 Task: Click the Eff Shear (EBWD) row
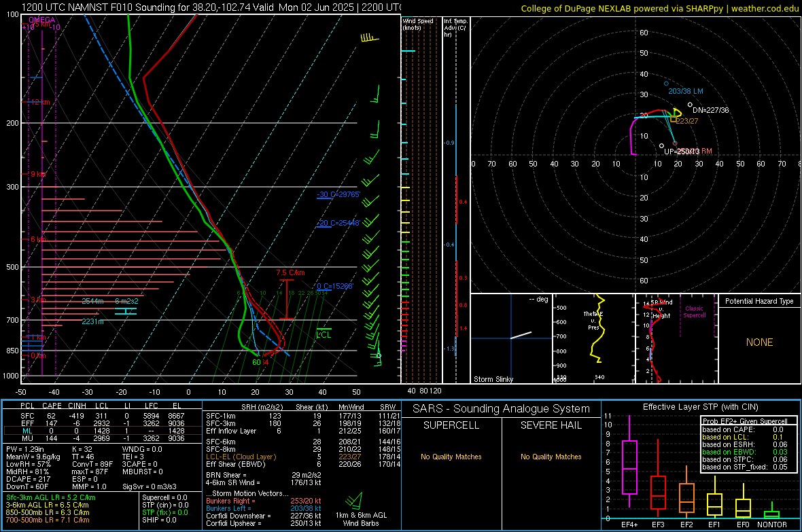(302, 464)
